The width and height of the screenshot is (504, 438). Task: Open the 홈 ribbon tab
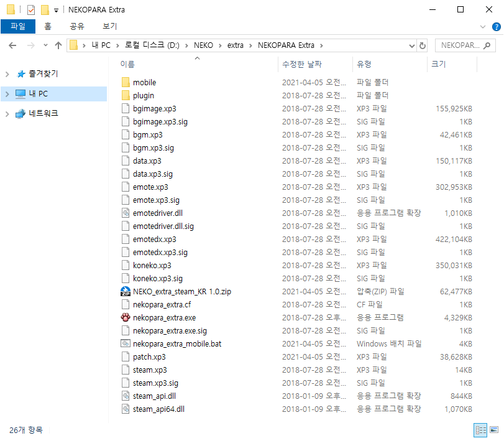click(x=48, y=26)
